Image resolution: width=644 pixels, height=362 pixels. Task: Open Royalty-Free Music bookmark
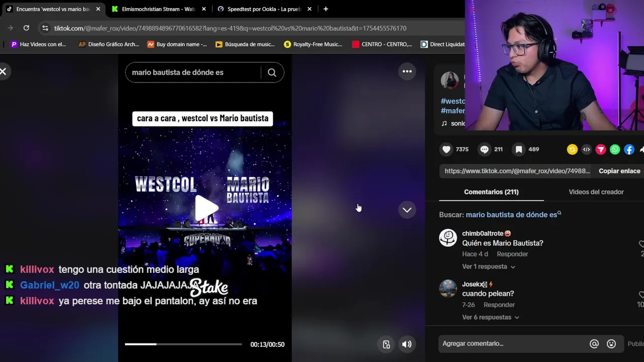coord(313,44)
